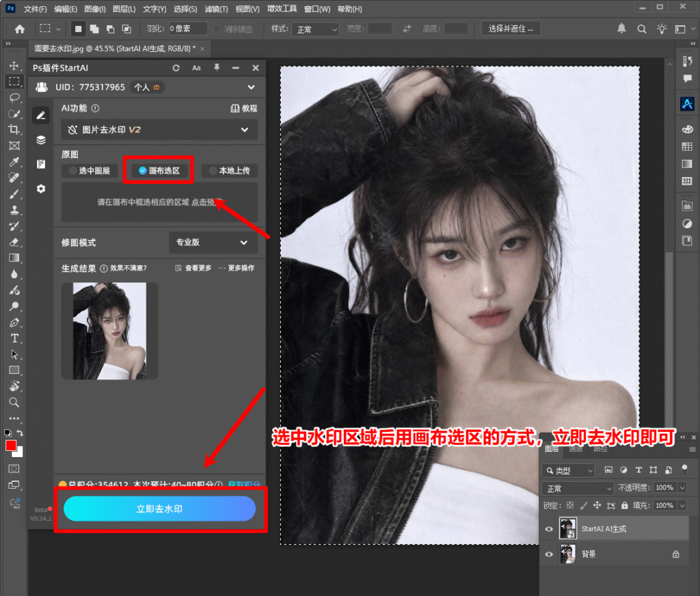Select the Crop tool

point(14,129)
